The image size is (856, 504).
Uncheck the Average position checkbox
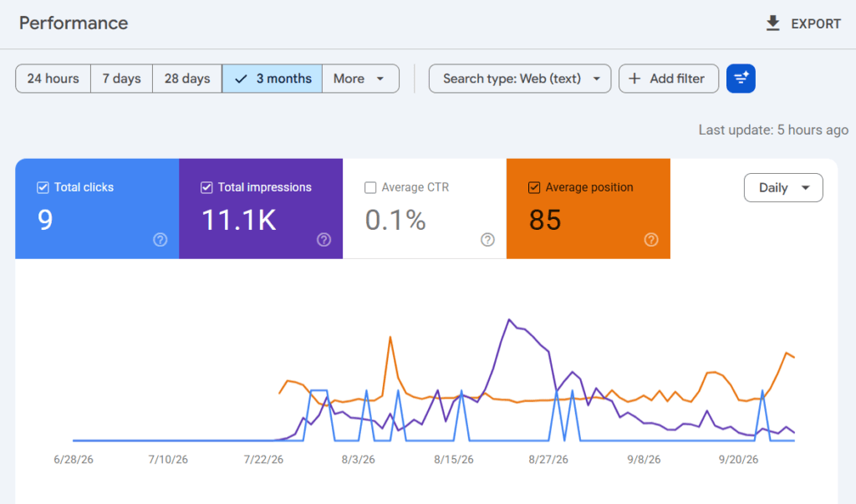[534, 188]
